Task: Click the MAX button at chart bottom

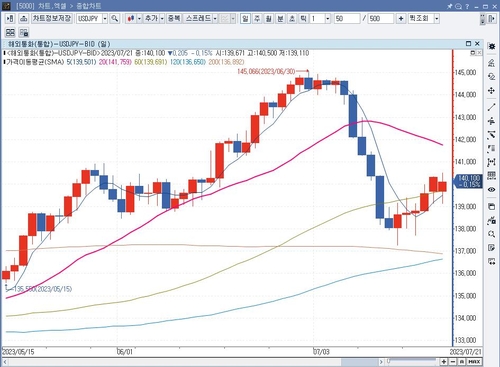Action: pyautogui.click(x=474, y=361)
